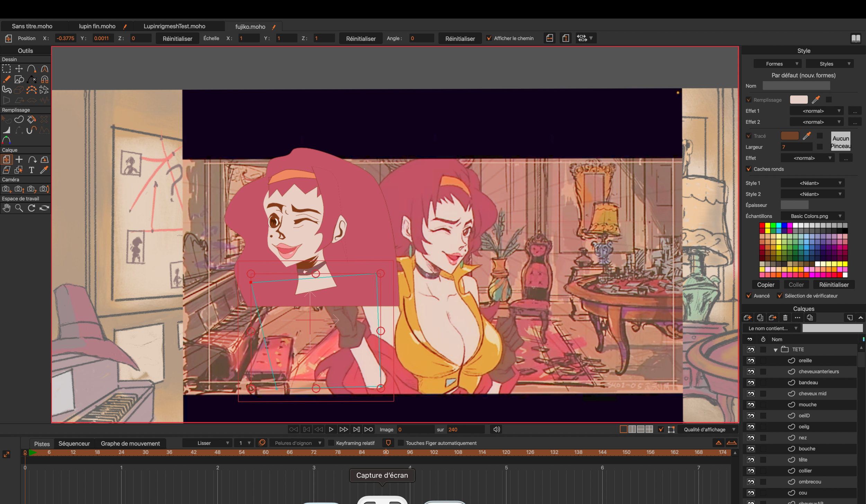Click the delete layer trash icon
The width and height of the screenshot is (866, 504).
pyautogui.click(x=785, y=318)
